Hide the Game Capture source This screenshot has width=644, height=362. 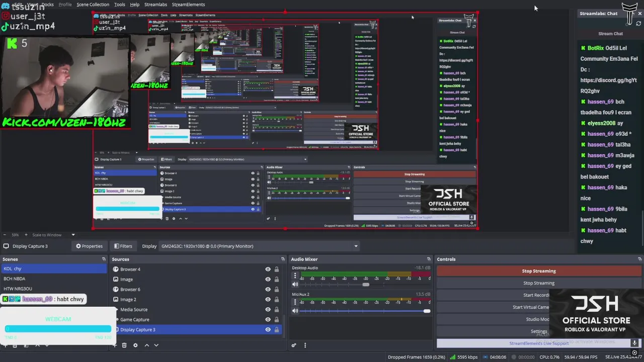click(x=268, y=319)
